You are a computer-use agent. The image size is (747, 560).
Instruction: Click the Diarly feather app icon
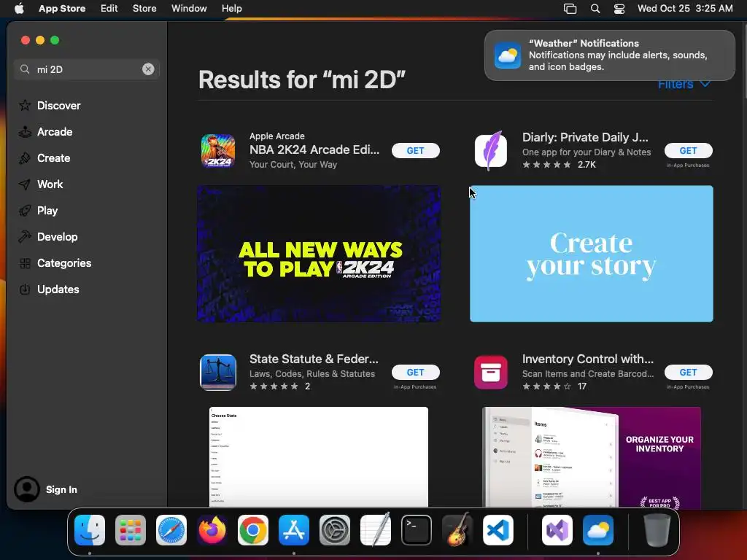point(491,150)
